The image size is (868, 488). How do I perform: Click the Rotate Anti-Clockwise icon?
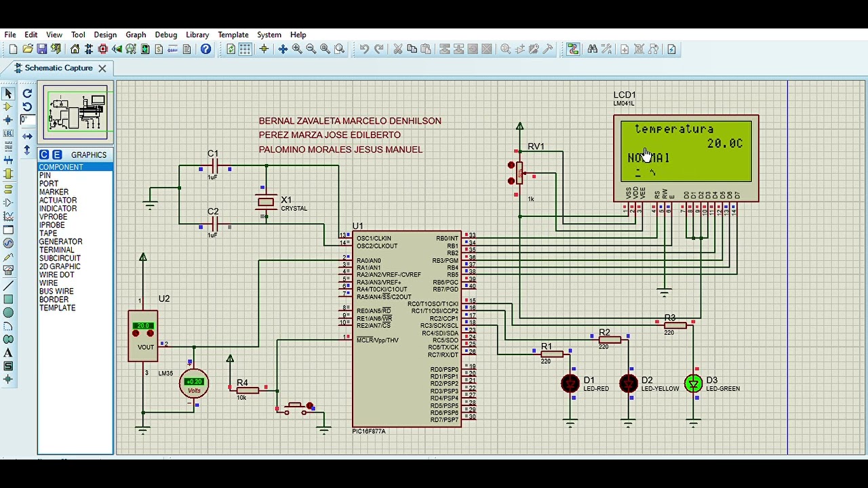point(27,106)
